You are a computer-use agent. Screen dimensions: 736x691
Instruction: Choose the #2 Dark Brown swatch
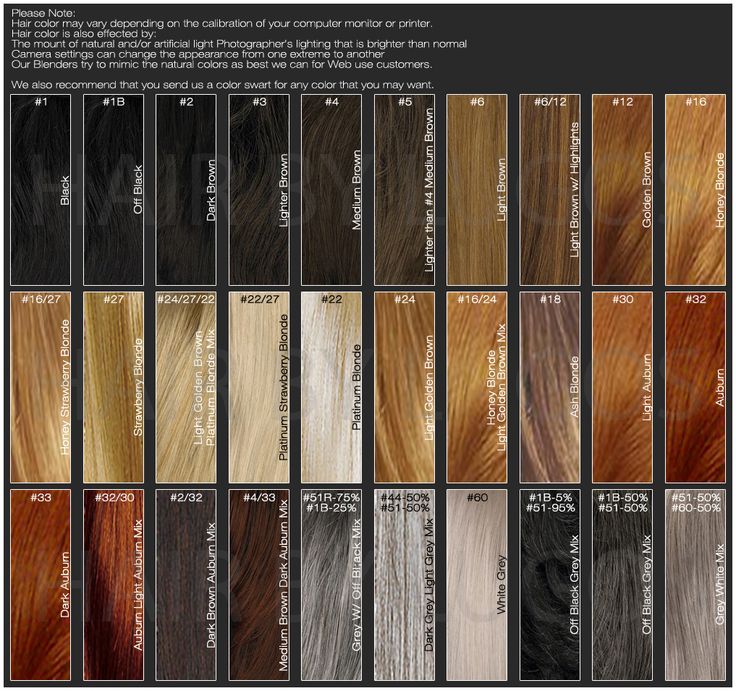coord(186,190)
